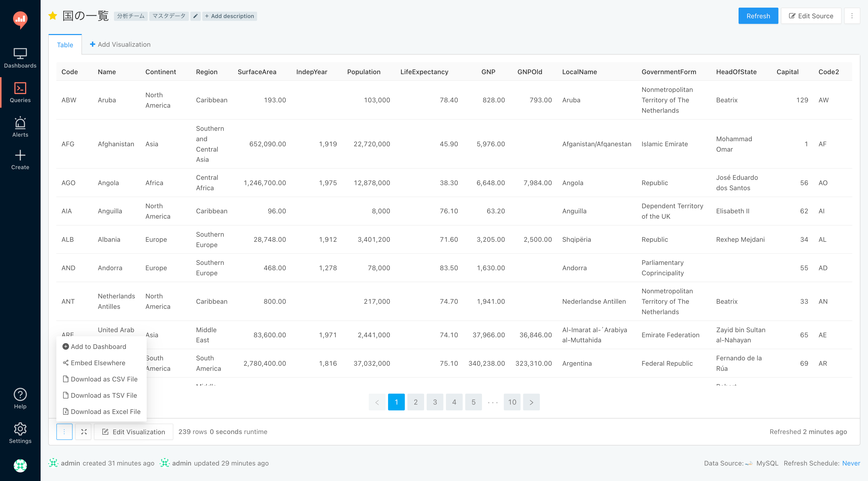Click the Redash logo icon
This screenshot has width=868, height=481.
[x=20, y=20]
